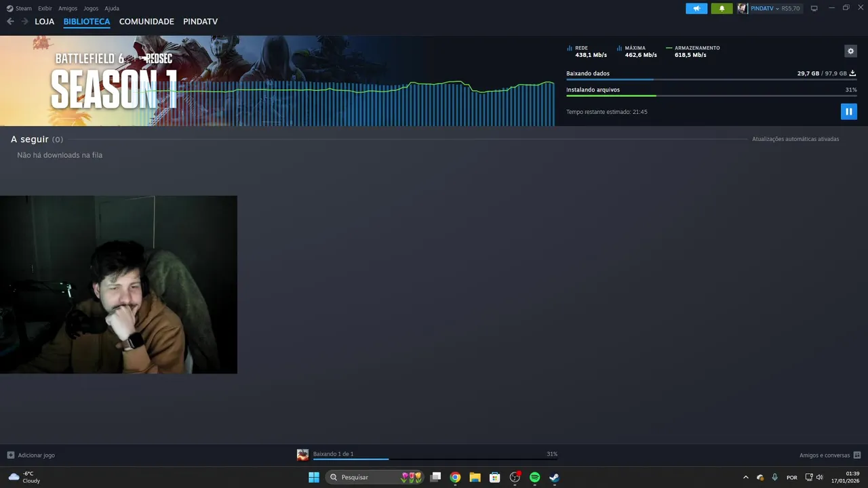Open the Amigos menu
This screenshot has height=488, width=868.
coord(68,8)
